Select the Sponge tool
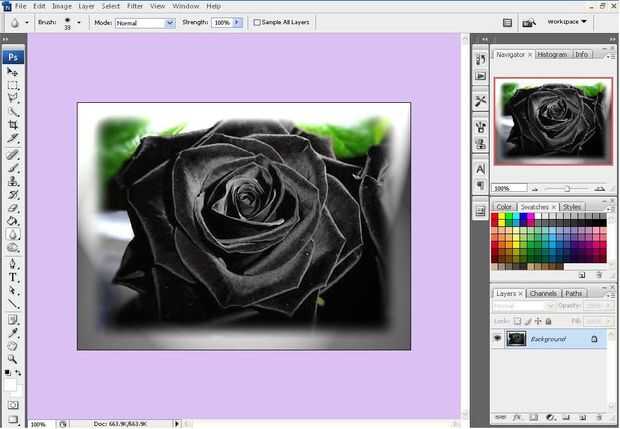The height and width of the screenshot is (429, 620). point(12,248)
